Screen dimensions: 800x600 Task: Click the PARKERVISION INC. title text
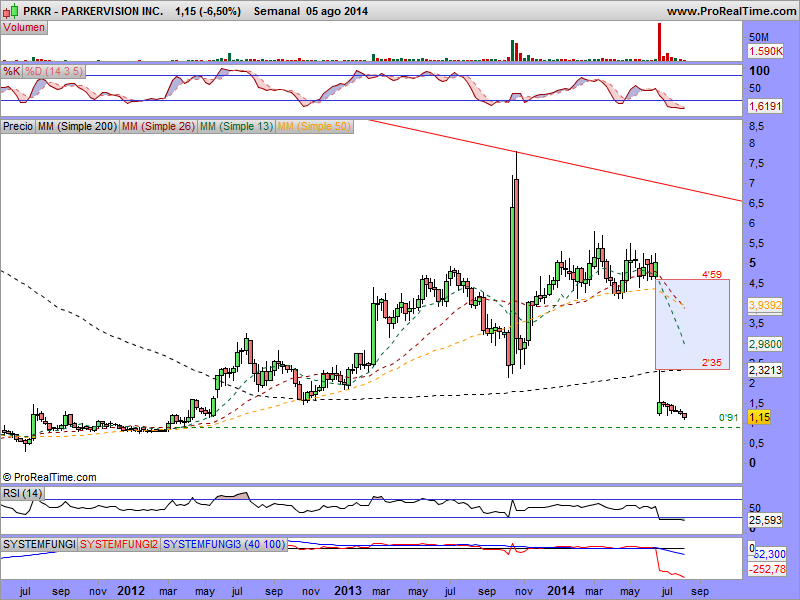point(112,11)
